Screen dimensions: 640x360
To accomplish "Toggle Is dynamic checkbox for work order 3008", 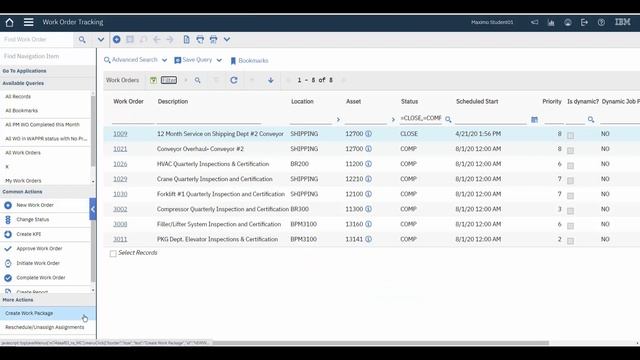I will (x=571, y=226).
